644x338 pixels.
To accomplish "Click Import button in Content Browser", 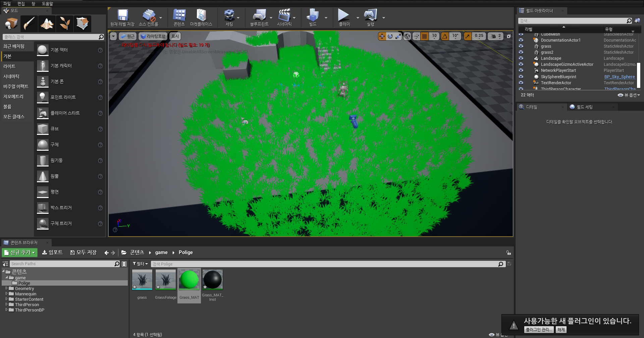I will click(52, 252).
